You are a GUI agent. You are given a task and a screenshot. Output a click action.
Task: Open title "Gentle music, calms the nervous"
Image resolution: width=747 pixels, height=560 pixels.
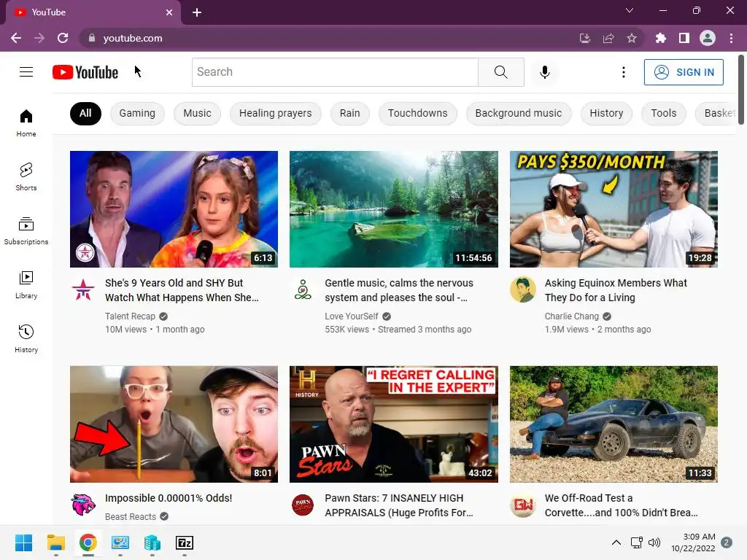tap(399, 290)
